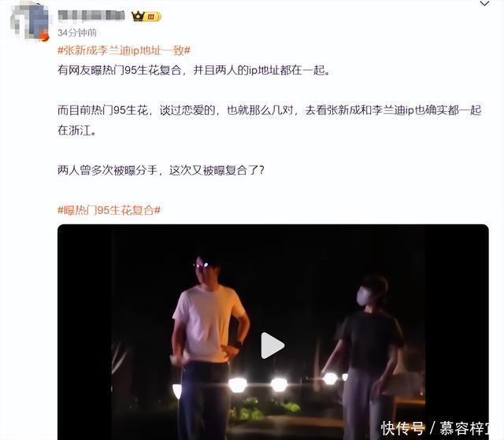Click the "34分钟前" timestamp
Screen dimensions: 504x440
(x=77, y=32)
